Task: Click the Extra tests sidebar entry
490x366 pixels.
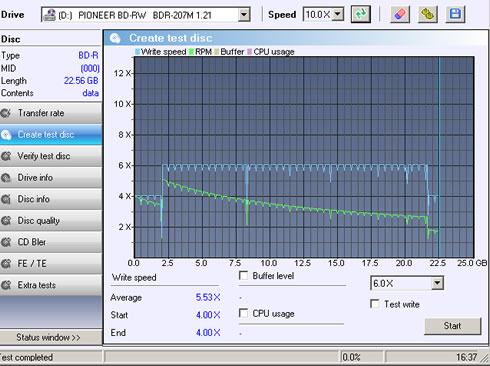Action: click(51, 285)
